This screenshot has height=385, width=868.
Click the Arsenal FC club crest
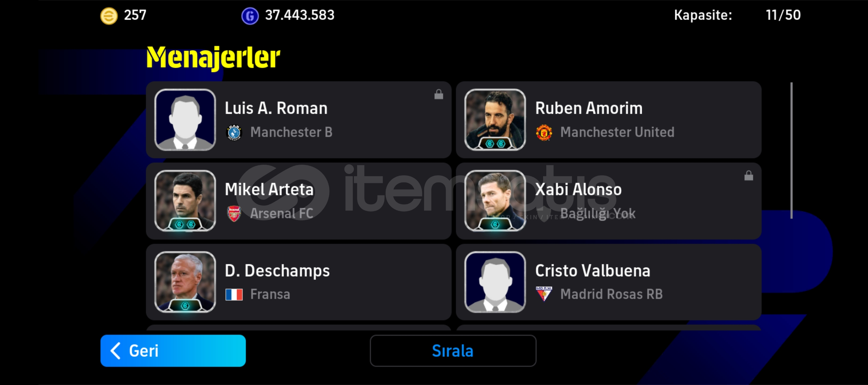(234, 214)
